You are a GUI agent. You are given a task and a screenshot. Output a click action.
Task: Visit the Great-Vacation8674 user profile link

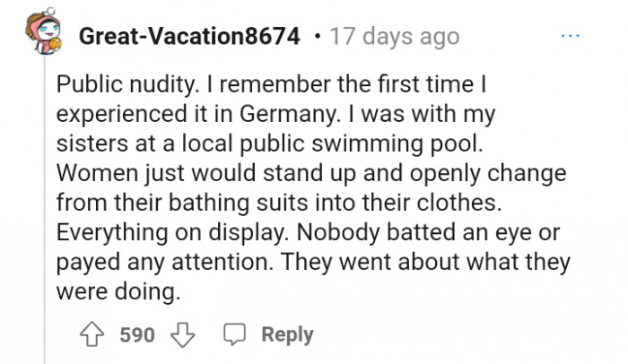pyautogui.click(x=189, y=36)
